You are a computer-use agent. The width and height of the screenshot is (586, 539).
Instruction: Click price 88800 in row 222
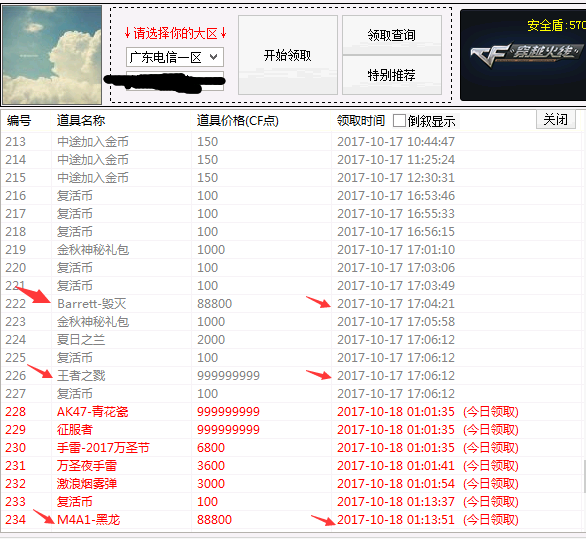point(215,304)
